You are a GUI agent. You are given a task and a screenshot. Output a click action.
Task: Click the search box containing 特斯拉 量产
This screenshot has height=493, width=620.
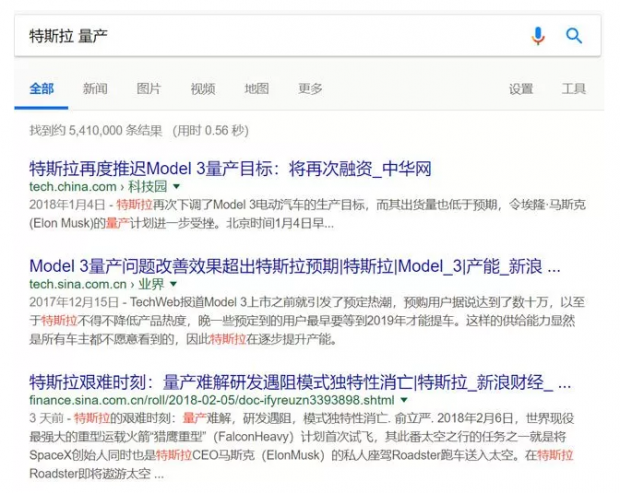[308, 36]
